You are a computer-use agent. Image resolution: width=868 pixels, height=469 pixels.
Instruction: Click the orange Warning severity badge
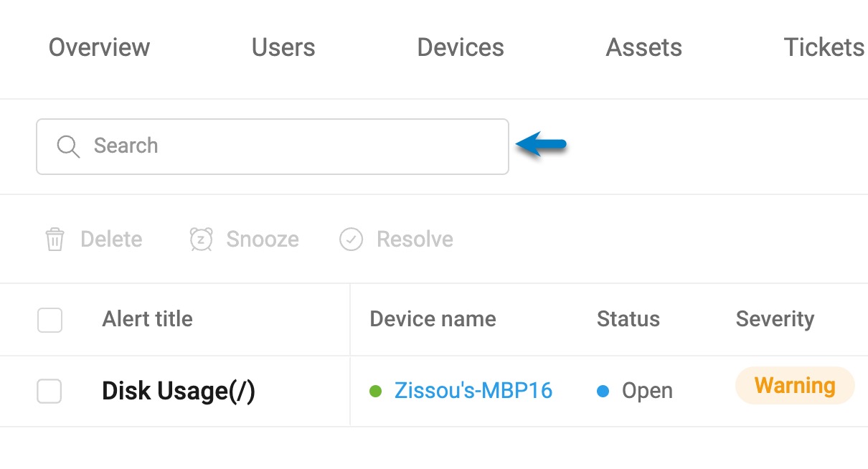click(x=795, y=387)
